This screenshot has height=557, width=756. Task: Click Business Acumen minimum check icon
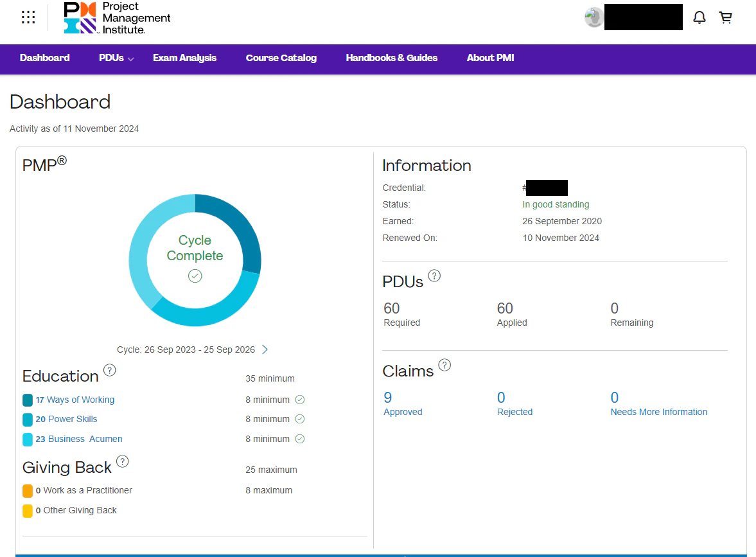pos(300,439)
